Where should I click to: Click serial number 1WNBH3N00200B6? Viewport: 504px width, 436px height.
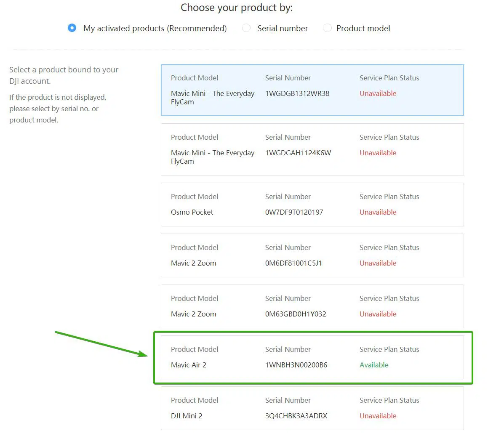pos(296,365)
